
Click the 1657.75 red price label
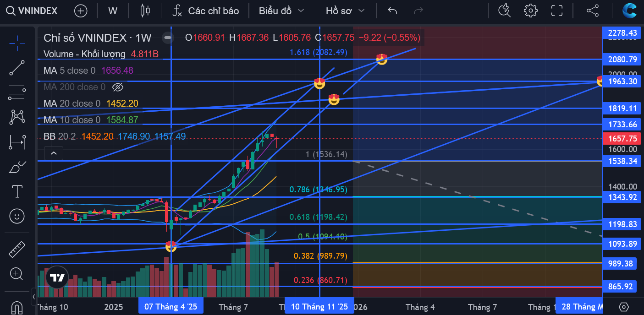pyautogui.click(x=622, y=138)
